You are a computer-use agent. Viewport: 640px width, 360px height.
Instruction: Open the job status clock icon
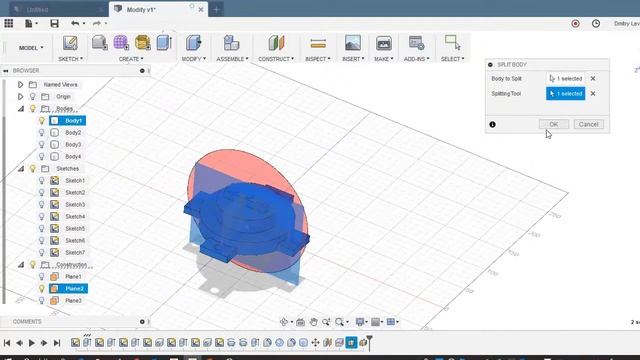(x=596, y=24)
